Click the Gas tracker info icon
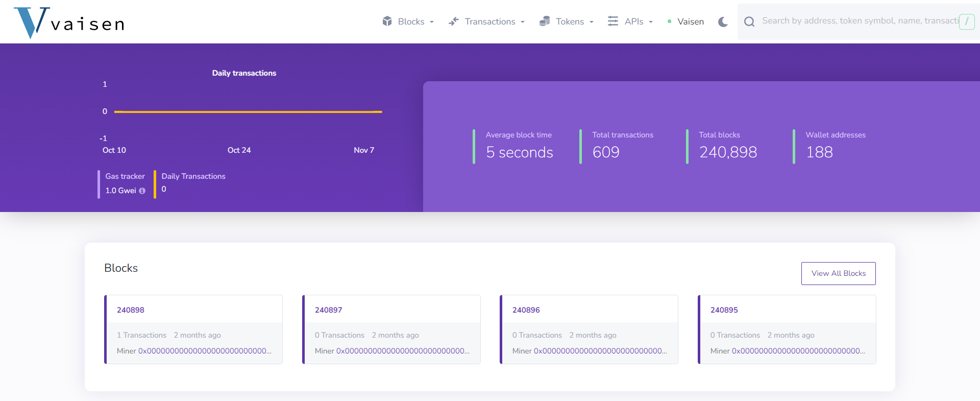The image size is (980, 401). coord(142,191)
